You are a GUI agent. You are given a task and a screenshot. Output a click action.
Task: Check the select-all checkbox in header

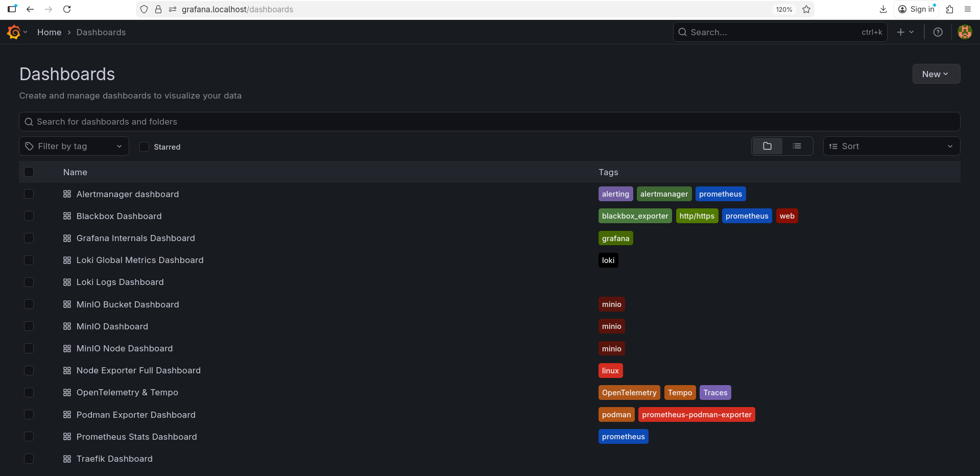pos(29,172)
